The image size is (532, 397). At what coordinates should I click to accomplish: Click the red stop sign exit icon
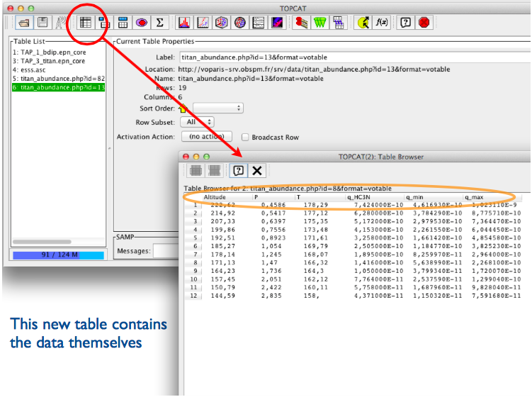click(x=424, y=23)
